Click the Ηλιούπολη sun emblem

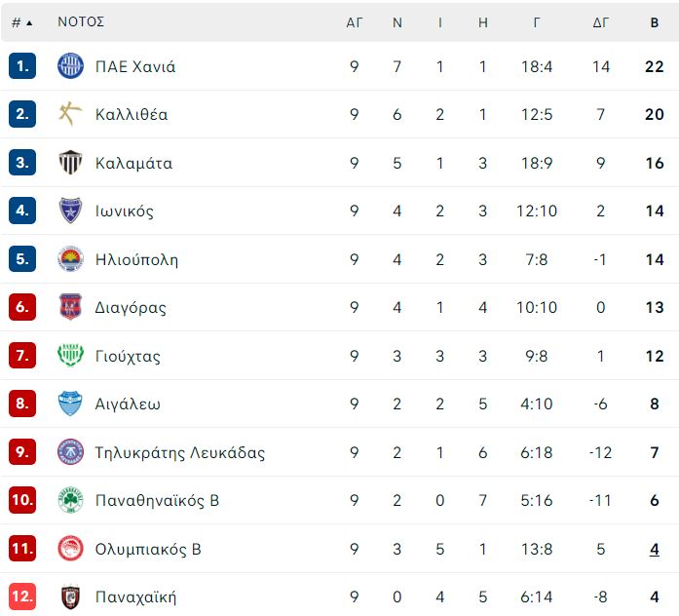[x=70, y=258]
